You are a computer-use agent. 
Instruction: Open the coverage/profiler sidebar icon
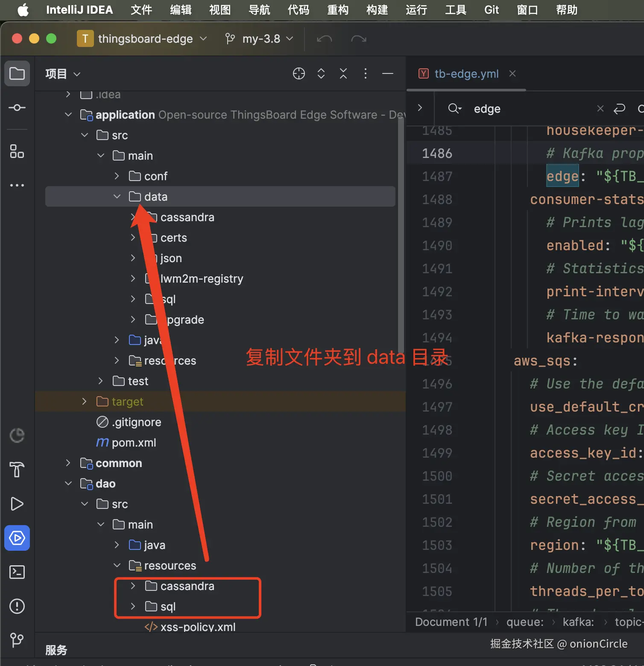tap(17, 435)
